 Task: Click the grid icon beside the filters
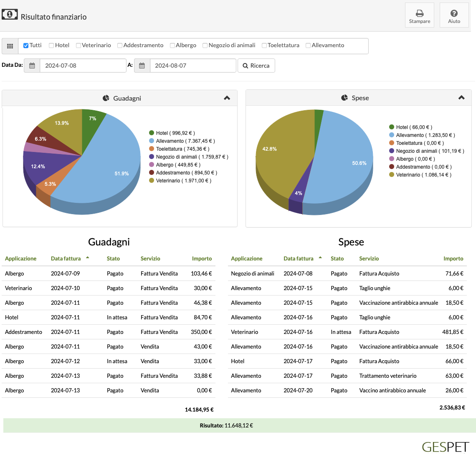[x=10, y=46]
